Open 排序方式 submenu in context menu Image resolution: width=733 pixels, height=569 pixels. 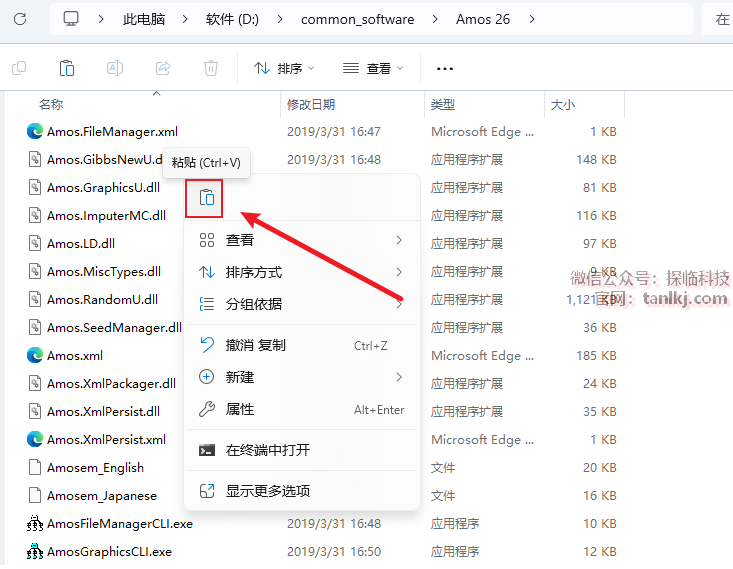click(x=302, y=272)
